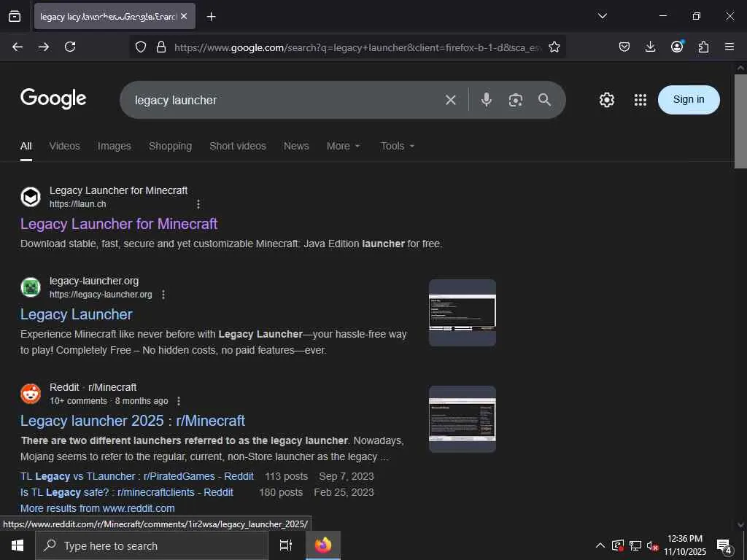Image resolution: width=747 pixels, height=560 pixels.
Task: Open the Windows Start menu
Action: pyautogui.click(x=18, y=545)
